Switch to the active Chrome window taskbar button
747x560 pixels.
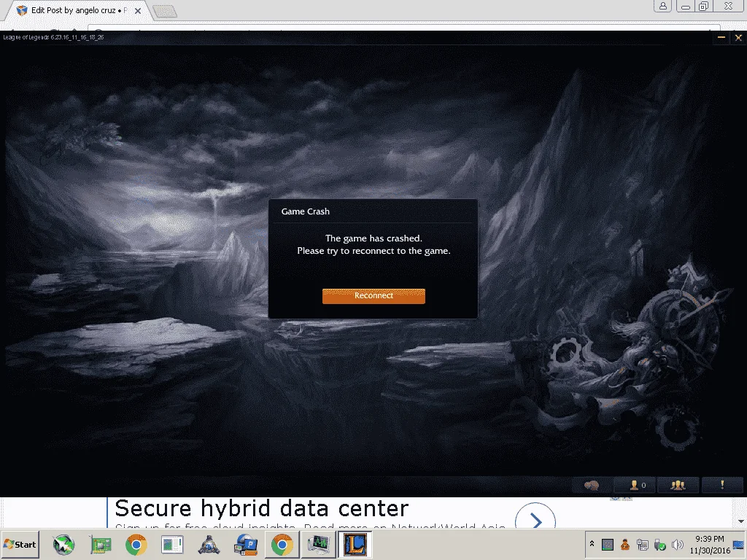(x=282, y=545)
